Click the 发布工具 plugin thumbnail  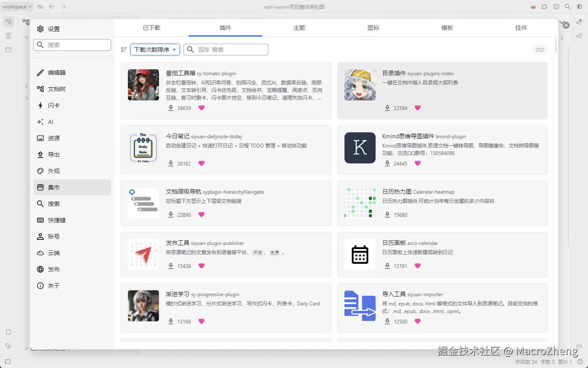click(x=143, y=255)
